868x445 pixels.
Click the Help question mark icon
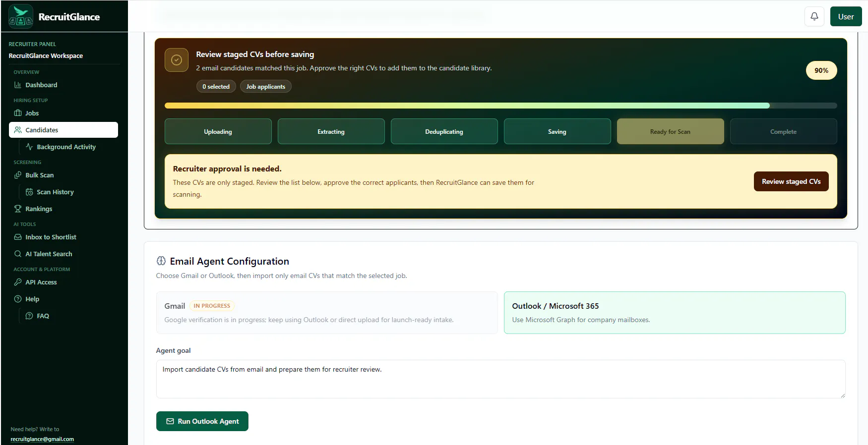tap(18, 299)
